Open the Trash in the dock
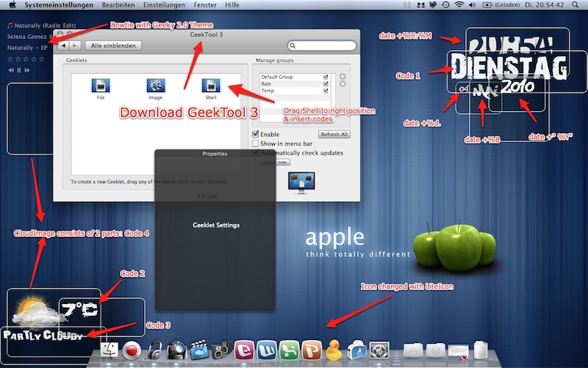The height and width of the screenshot is (368, 588). 481,350
